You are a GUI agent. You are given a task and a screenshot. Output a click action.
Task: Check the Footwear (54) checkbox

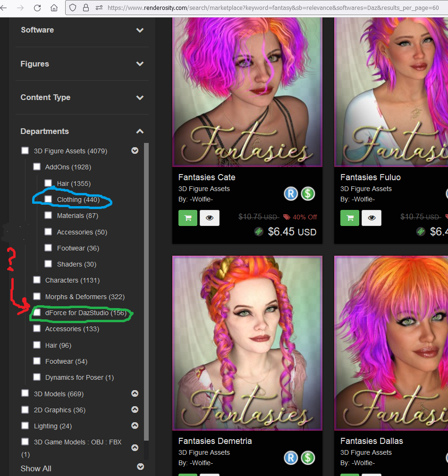[37, 361]
